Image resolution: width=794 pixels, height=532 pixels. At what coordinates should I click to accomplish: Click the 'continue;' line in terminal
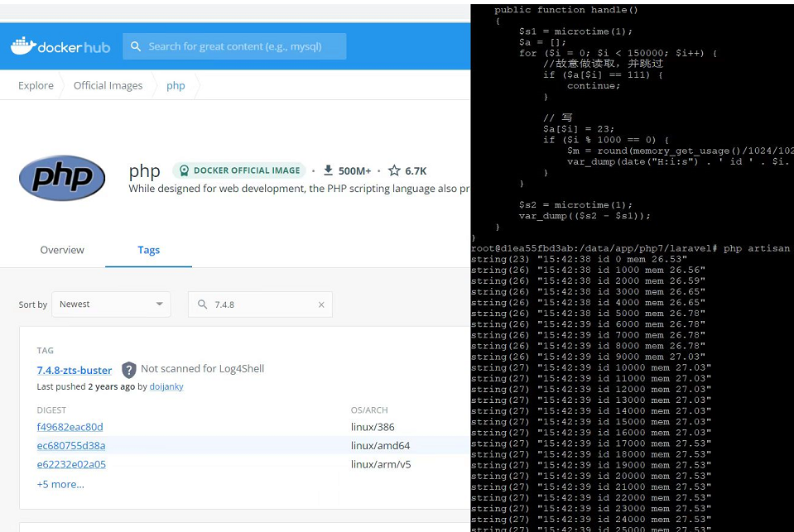click(x=594, y=86)
